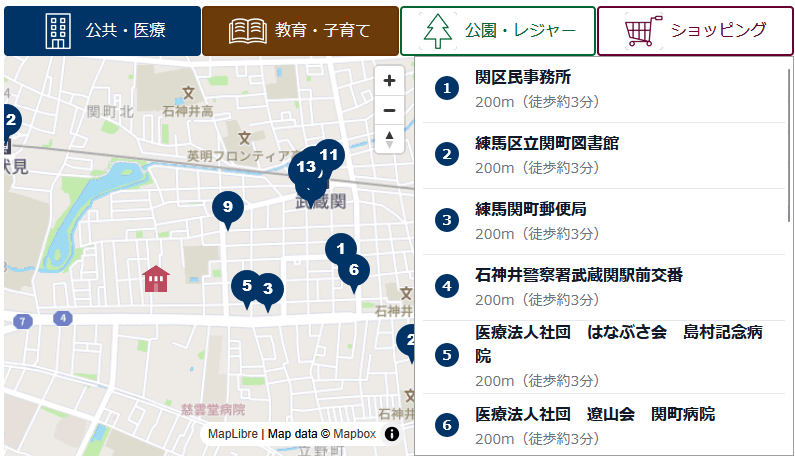Click the shopping cart icon
The width and height of the screenshot is (795, 458).
click(643, 31)
